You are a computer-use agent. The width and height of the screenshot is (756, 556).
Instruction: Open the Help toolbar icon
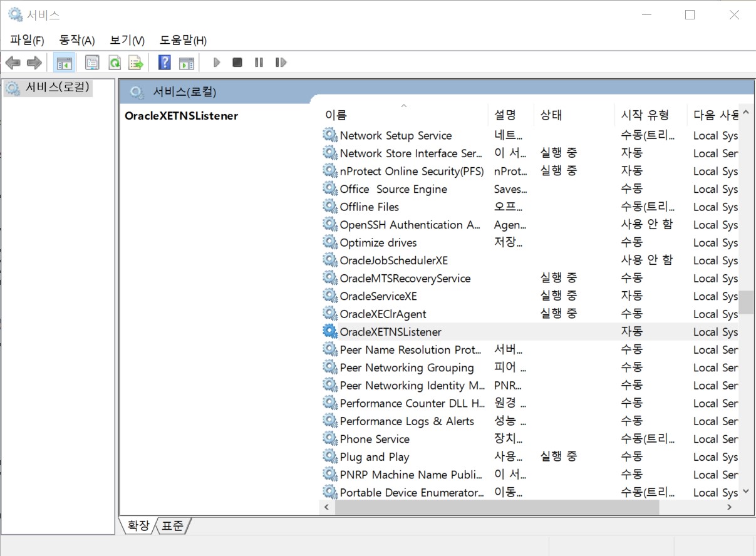coord(165,63)
